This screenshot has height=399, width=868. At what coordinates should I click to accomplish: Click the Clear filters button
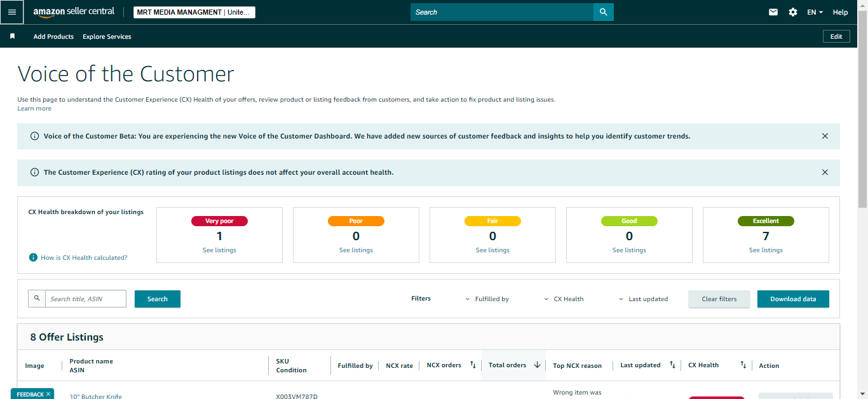click(x=719, y=299)
